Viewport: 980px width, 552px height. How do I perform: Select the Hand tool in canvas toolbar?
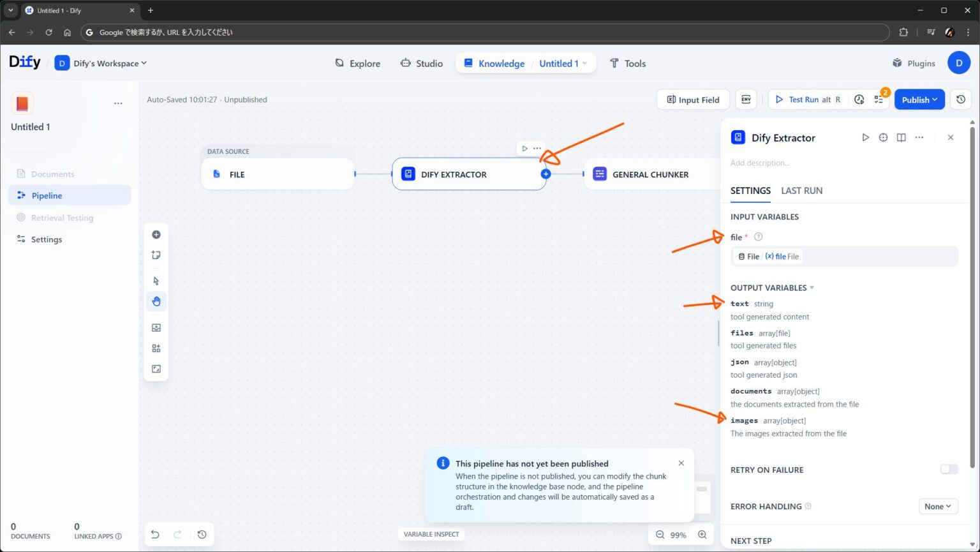(156, 301)
